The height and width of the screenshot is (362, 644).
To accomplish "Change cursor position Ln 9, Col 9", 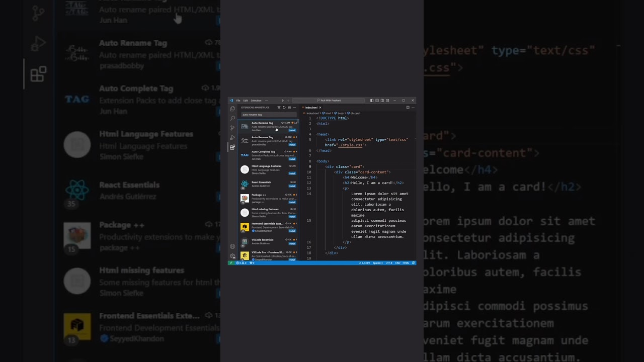I will [x=364, y=263].
